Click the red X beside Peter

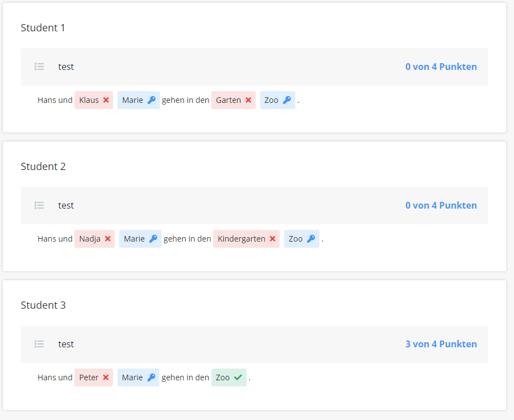106,377
